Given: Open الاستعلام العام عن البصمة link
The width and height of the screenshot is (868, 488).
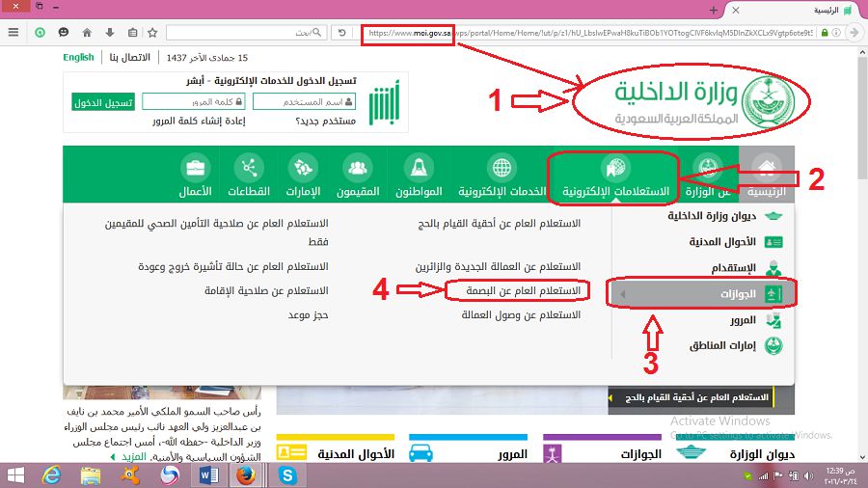Looking at the screenshot, I should coord(523,290).
